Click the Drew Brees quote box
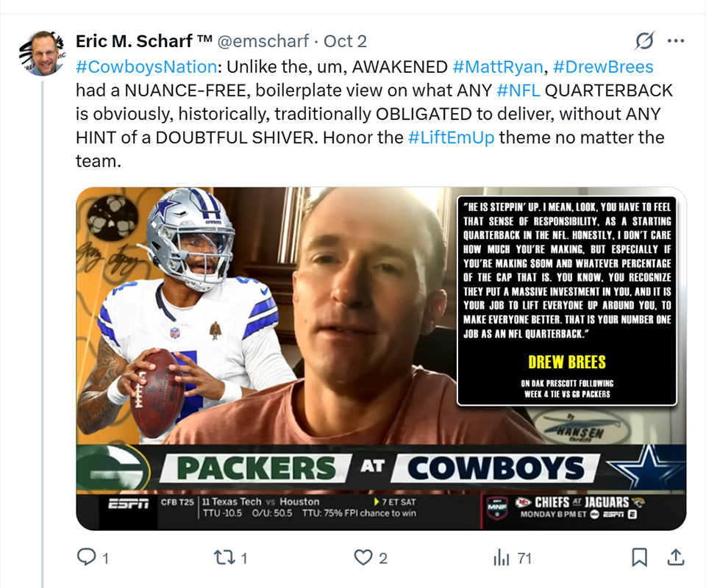 pos(566,300)
